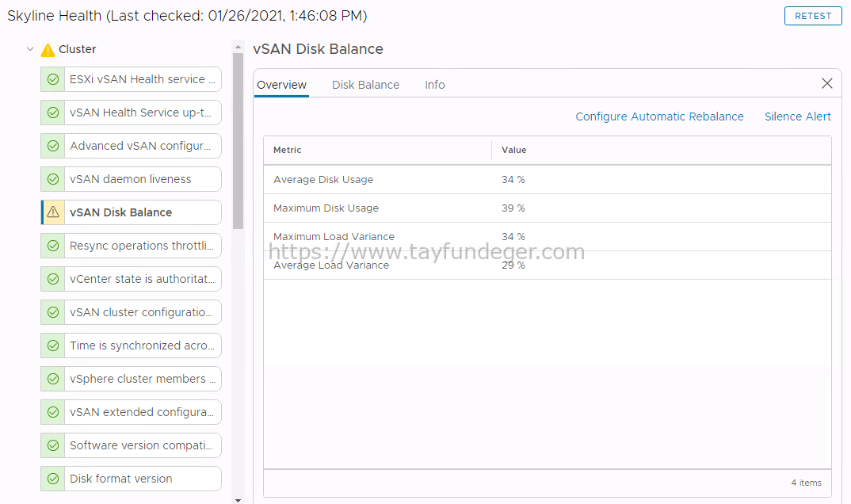
Task: Click green check icon for ESXi vSAN Health service
Action: (53, 79)
